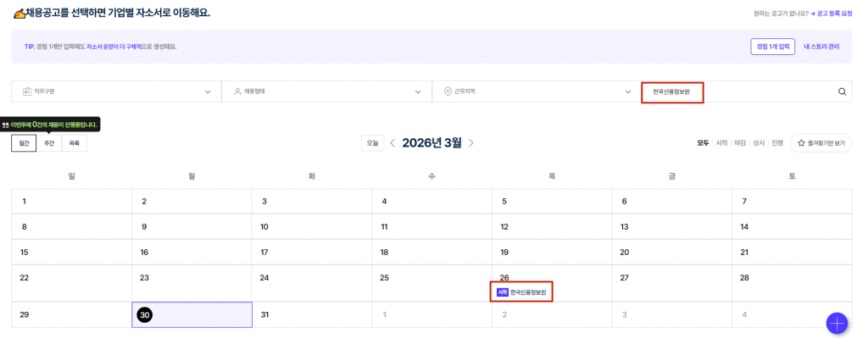Open the 직무구분 dropdown

[116, 92]
